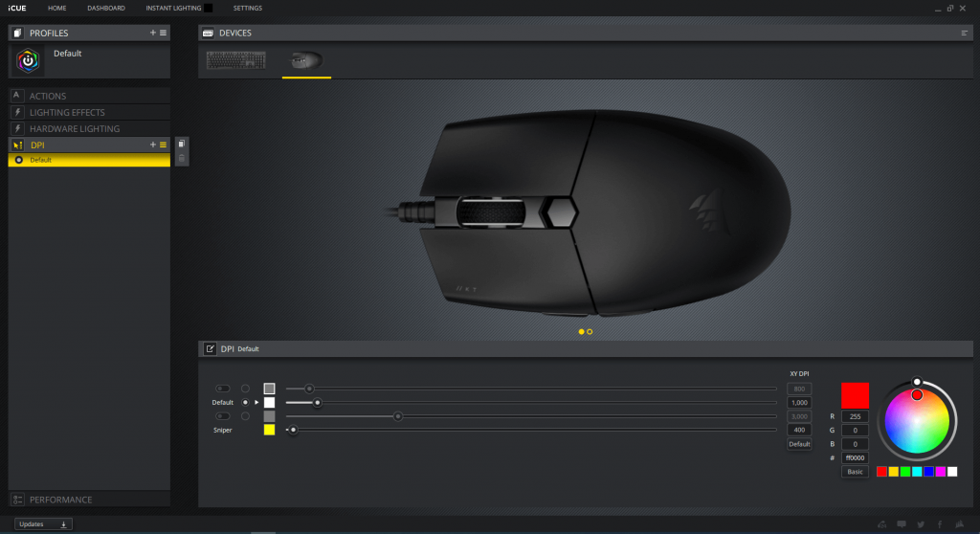The height and width of the screenshot is (534, 980).
Task: Select the 1,000 DPI default radio button
Action: pos(245,402)
